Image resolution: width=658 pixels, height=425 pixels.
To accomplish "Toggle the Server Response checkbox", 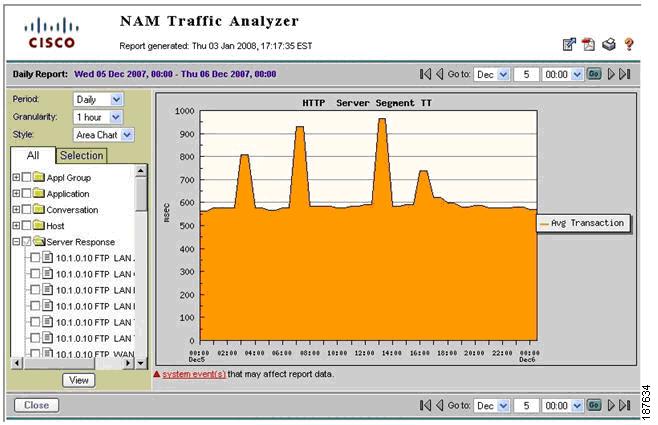I will click(x=26, y=241).
